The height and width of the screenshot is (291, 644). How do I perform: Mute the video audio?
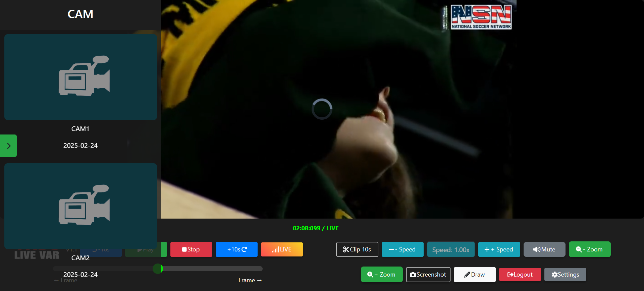pos(544,249)
